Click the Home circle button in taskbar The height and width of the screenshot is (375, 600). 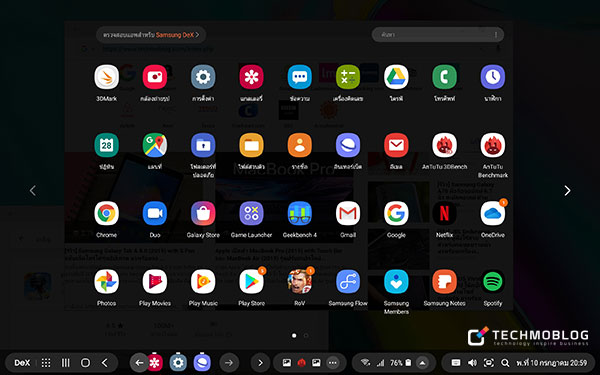[x=85, y=363]
